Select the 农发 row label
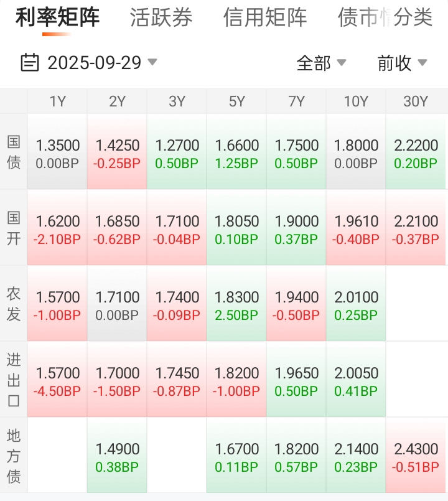This screenshot has width=448, height=501. coord(14,304)
